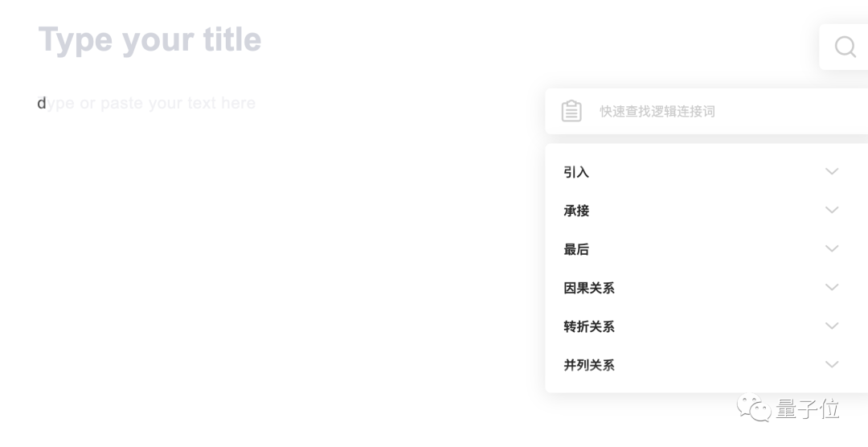The image size is (868, 447).
Task: Expand the 因果关系 chevron arrow
Action: (832, 287)
